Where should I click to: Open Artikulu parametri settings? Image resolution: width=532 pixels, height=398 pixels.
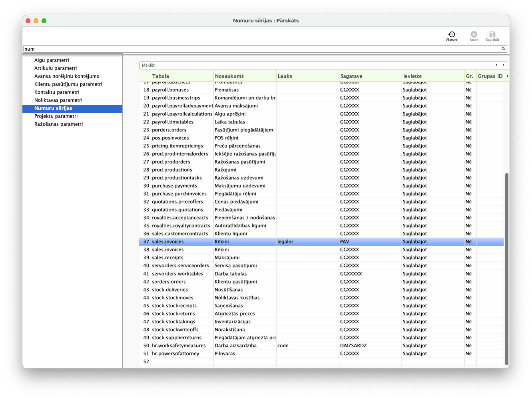point(56,68)
